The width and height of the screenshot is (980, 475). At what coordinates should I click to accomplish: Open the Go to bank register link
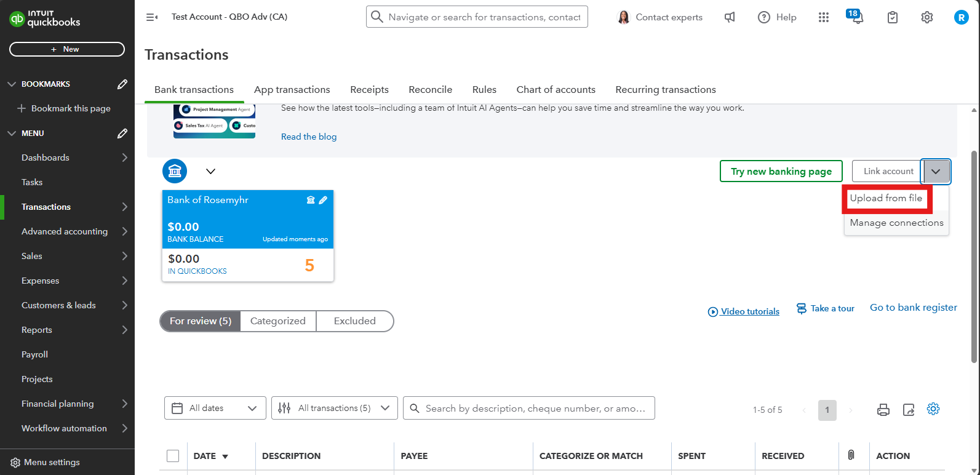pos(913,308)
